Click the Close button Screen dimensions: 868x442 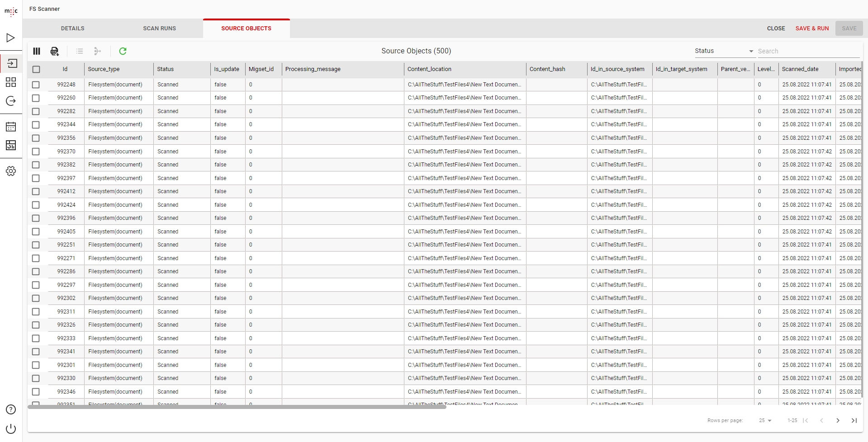[776, 29]
